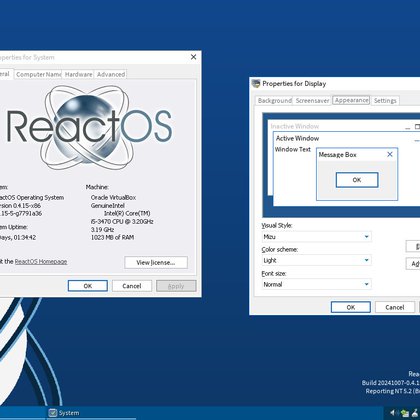Click the '3.19 GHz' text
The width and height of the screenshot is (420, 420).
pos(102,229)
